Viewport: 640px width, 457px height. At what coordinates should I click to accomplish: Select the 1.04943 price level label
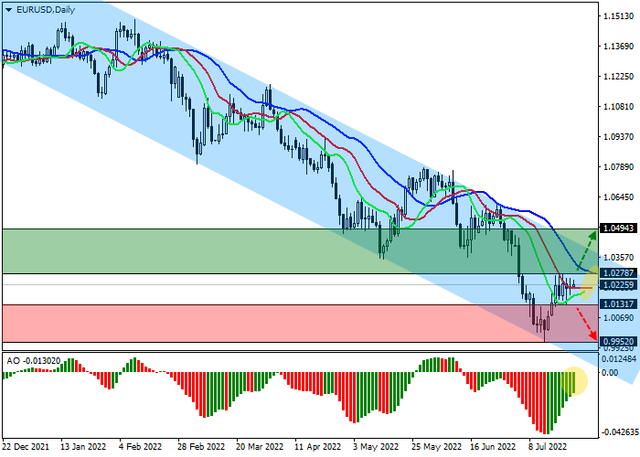point(620,228)
